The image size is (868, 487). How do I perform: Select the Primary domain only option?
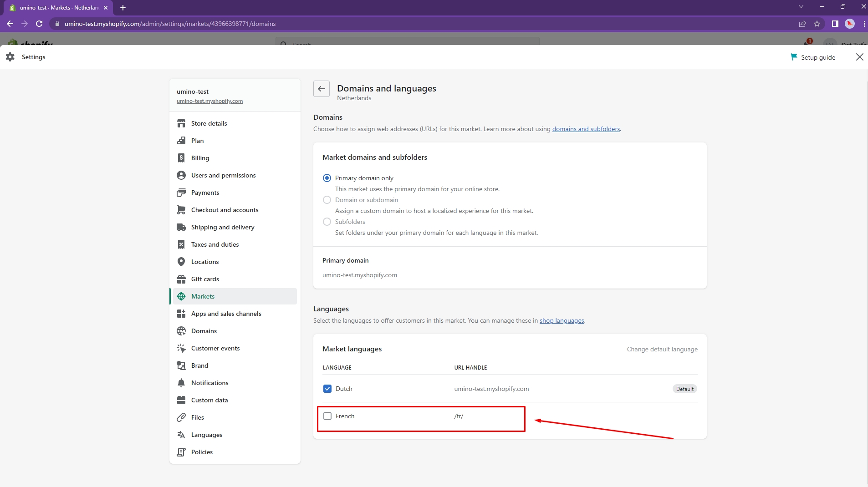[x=327, y=178]
